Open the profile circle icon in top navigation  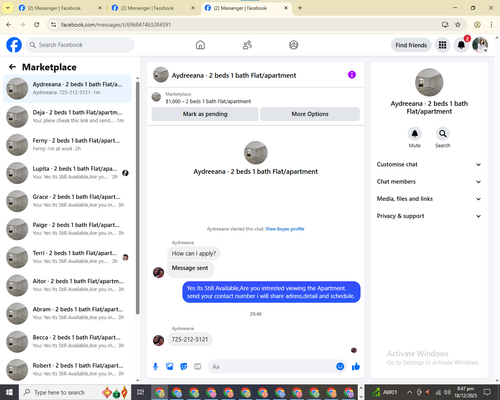point(294,45)
